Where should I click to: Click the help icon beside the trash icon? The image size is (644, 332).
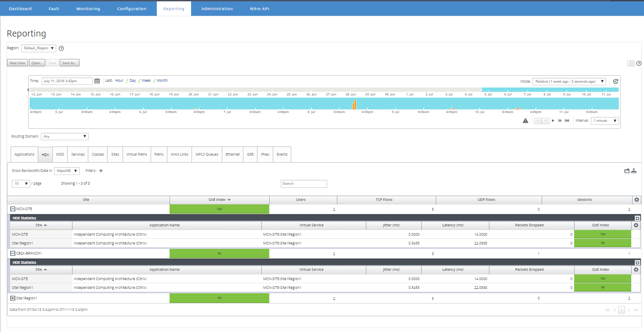click(639, 63)
